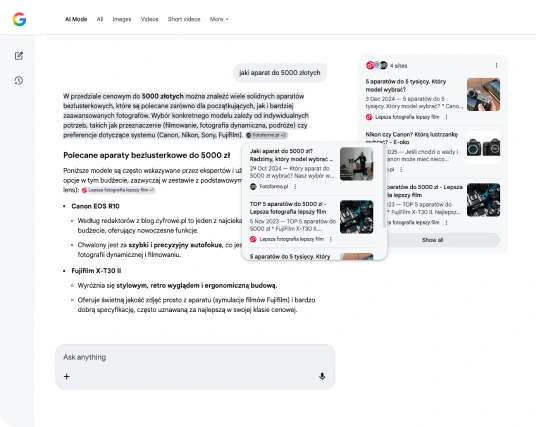The image size is (536, 427).
Task: Click the Show all sources button
Action: 432,240
